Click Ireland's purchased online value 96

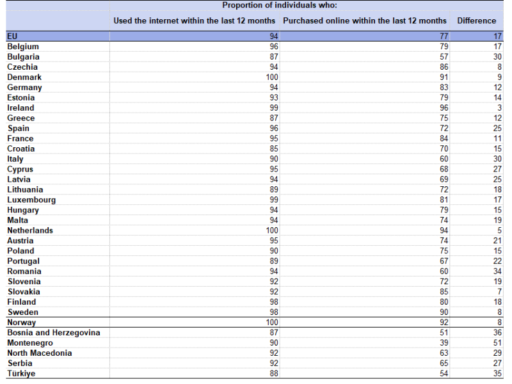pos(444,108)
